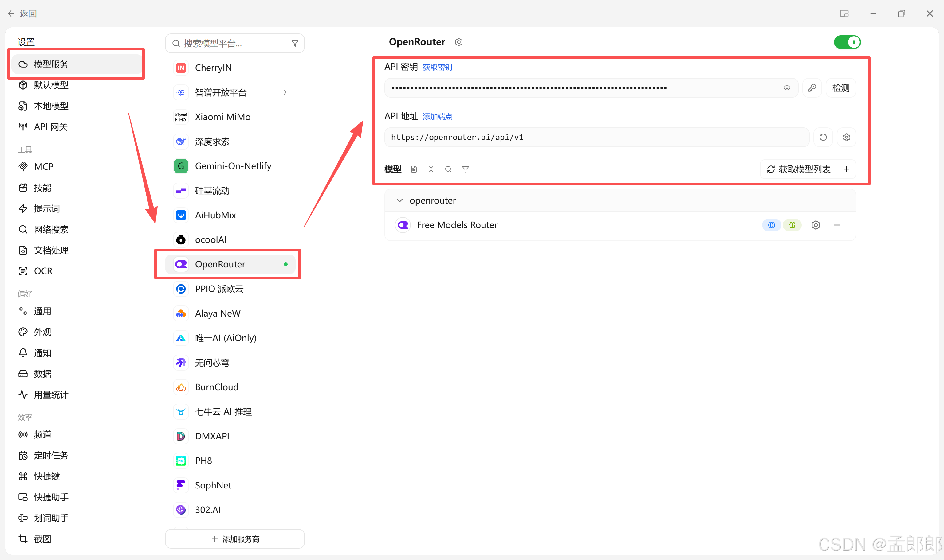944x560 pixels.
Task: Toggle the OpenRouter provider enable switch
Action: click(x=847, y=42)
